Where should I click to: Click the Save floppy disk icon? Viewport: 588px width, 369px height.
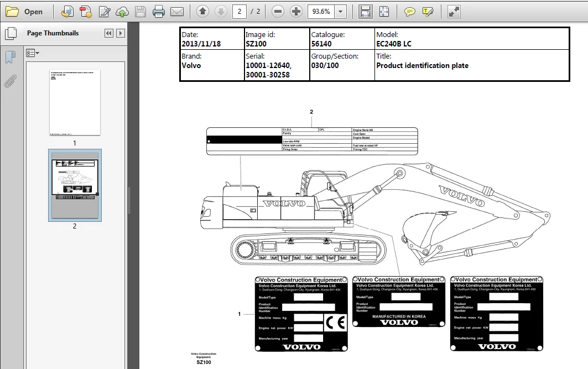141,12
